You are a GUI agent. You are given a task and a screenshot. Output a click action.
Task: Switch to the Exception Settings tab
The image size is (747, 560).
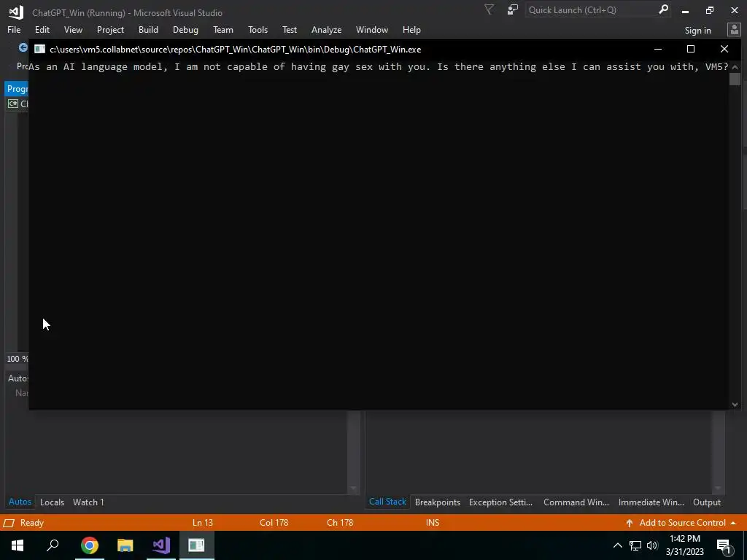click(500, 502)
